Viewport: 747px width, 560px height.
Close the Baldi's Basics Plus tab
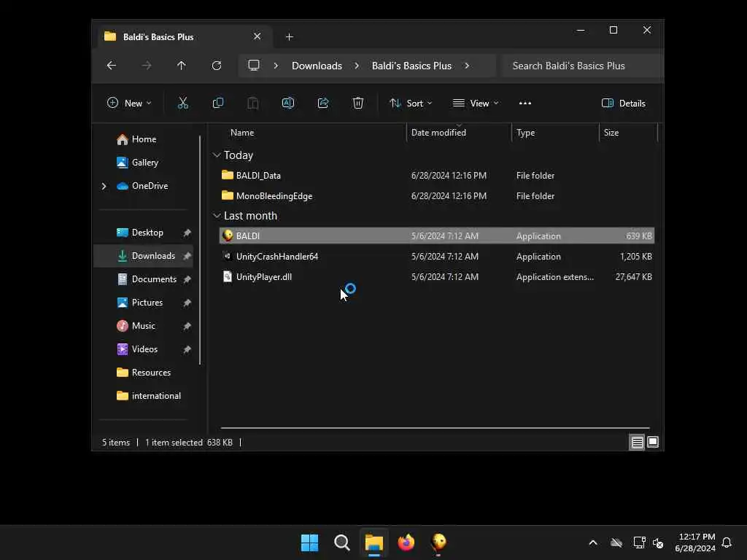(x=258, y=36)
